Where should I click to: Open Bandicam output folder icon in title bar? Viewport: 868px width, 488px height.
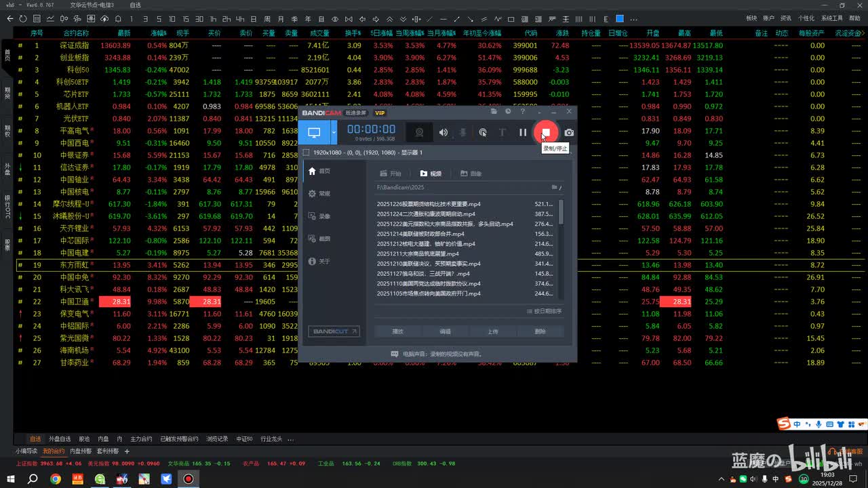(494, 112)
